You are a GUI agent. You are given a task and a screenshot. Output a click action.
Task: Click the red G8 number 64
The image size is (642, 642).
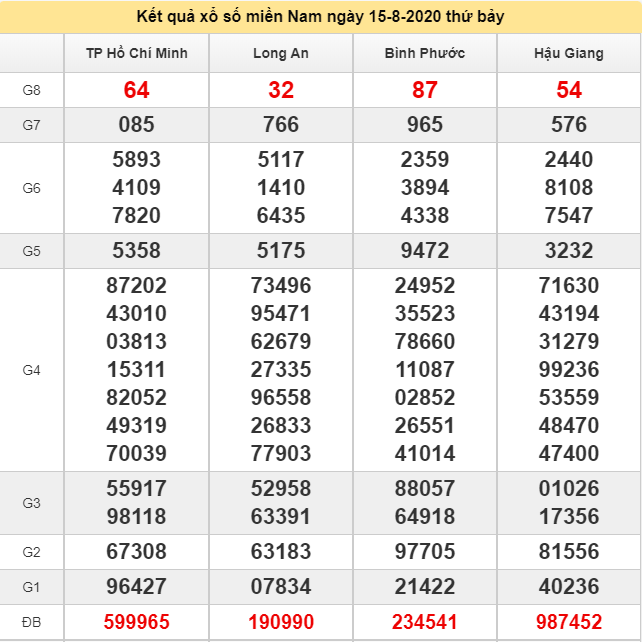[x=137, y=90]
